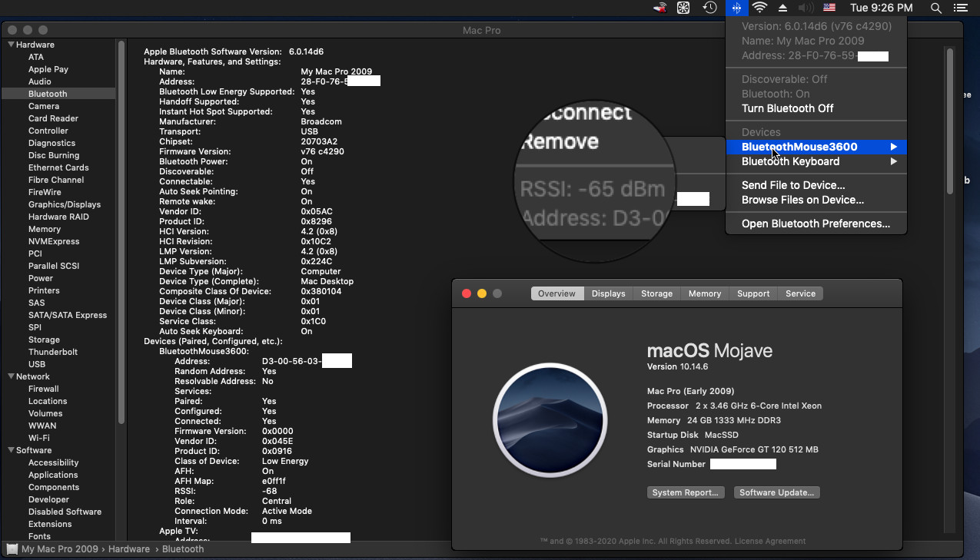Open Spotlight search magnifier icon
Screen dimensions: 980x560
pyautogui.click(x=935, y=8)
